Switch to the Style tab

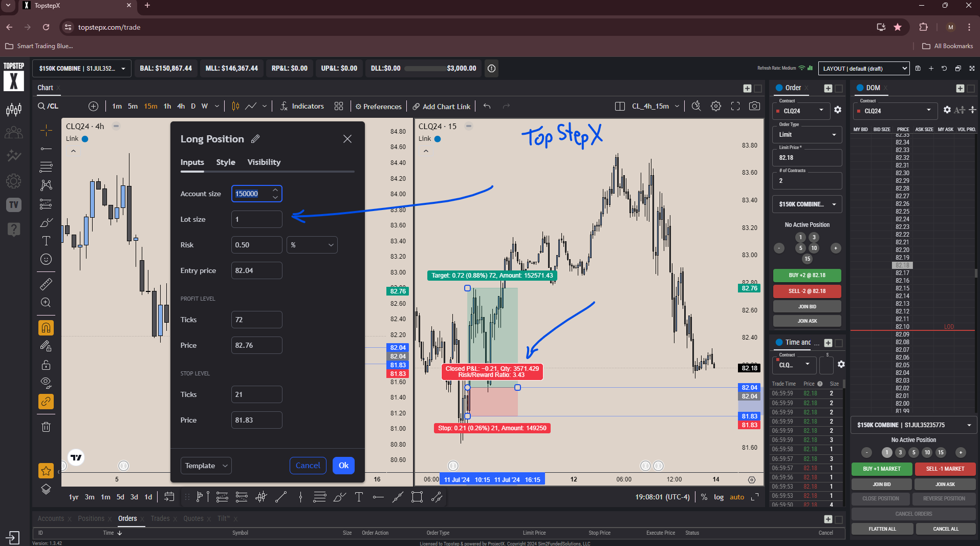point(226,162)
